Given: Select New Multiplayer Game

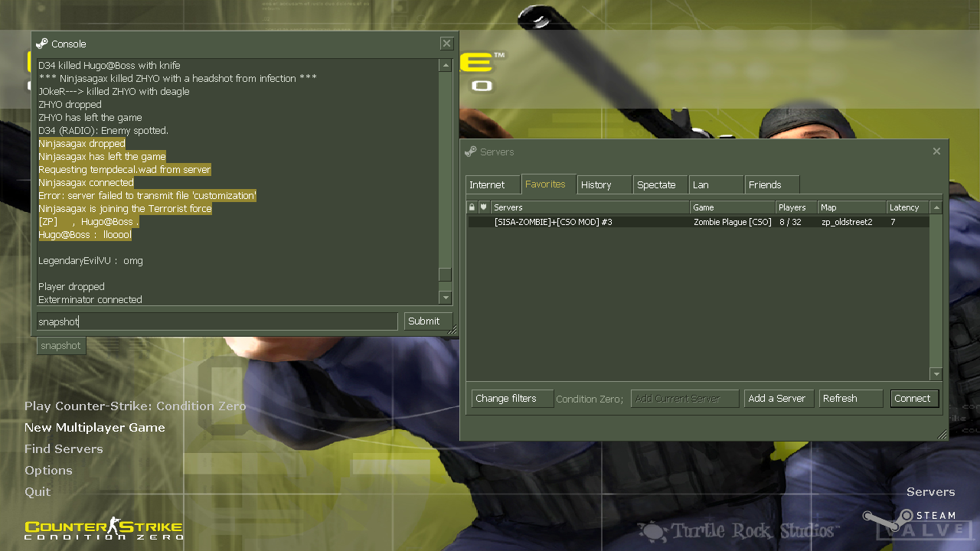Looking at the screenshot, I should coord(95,428).
